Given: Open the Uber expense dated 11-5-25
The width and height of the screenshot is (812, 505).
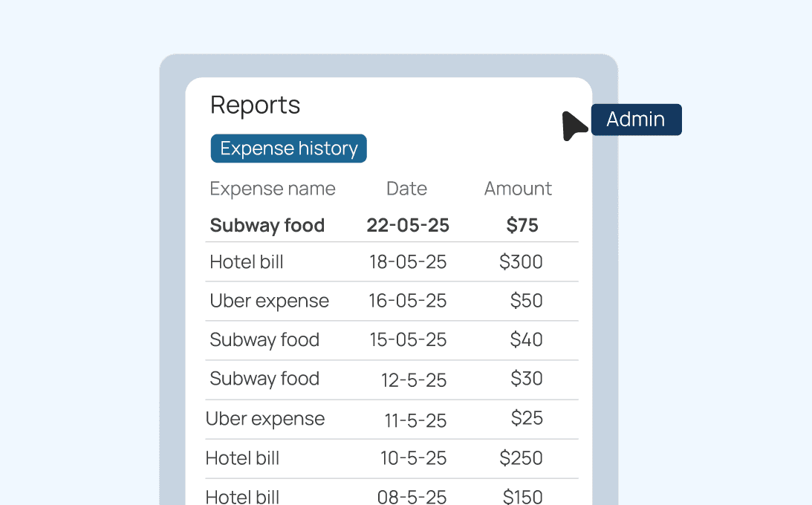Looking at the screenshot, I should pos(265,419).
